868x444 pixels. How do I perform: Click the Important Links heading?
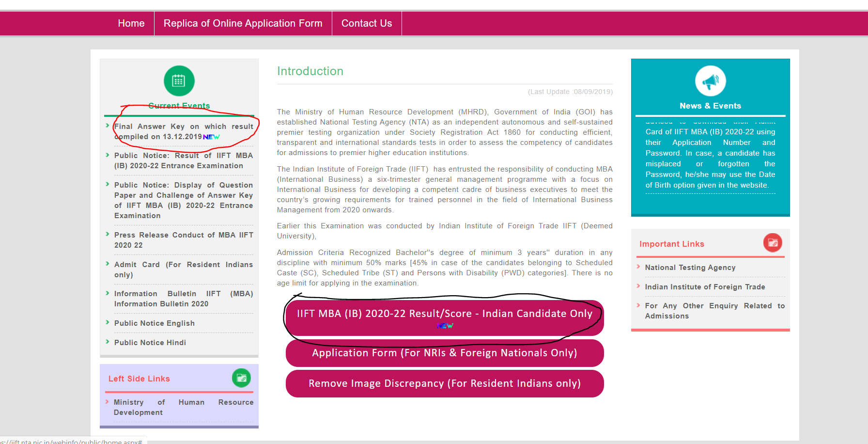click(672, 244)
